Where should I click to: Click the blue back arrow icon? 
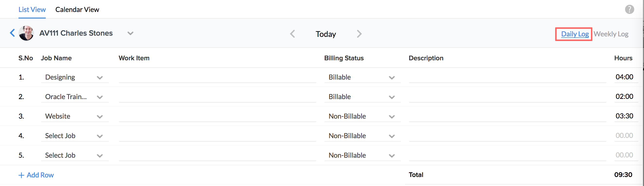tap(12, 33)
